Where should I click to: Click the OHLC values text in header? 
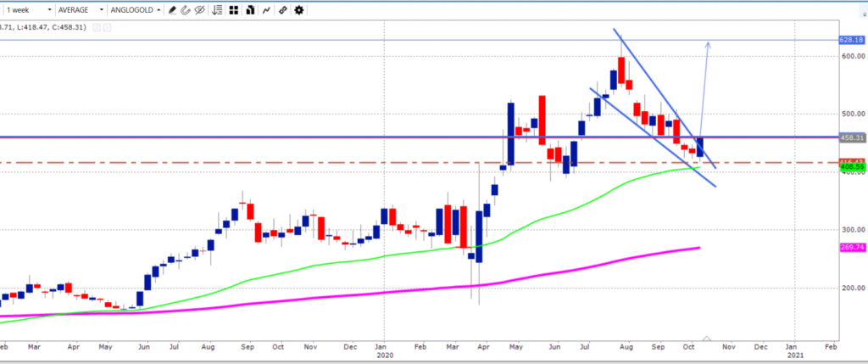pyautogui.click(x=42, y=27)
